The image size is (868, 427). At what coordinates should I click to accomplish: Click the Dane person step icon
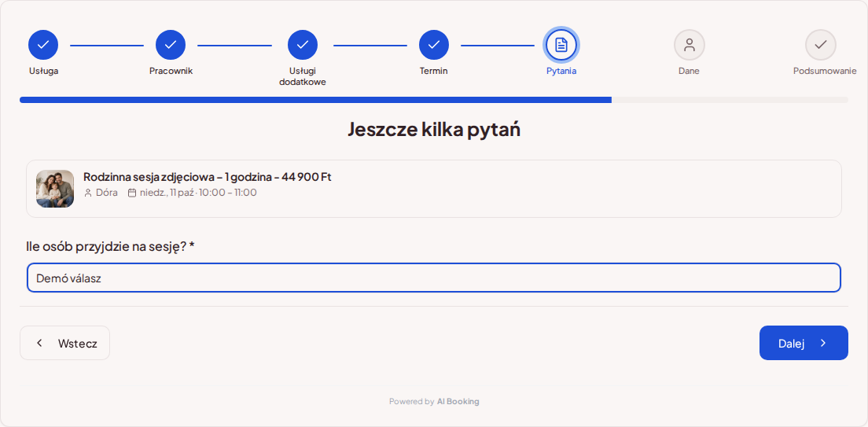[690, 45]
